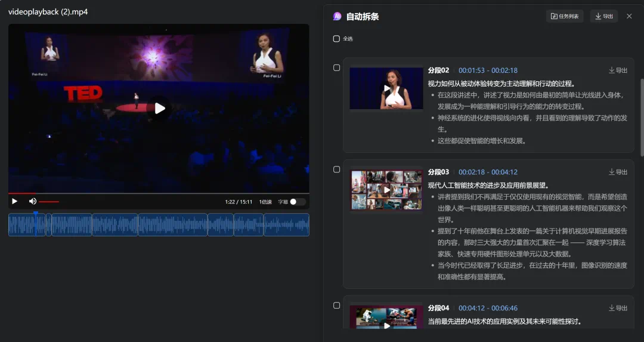Adjust the volume slider
This screenshot has width=644, height=342.
pos(49,202)
